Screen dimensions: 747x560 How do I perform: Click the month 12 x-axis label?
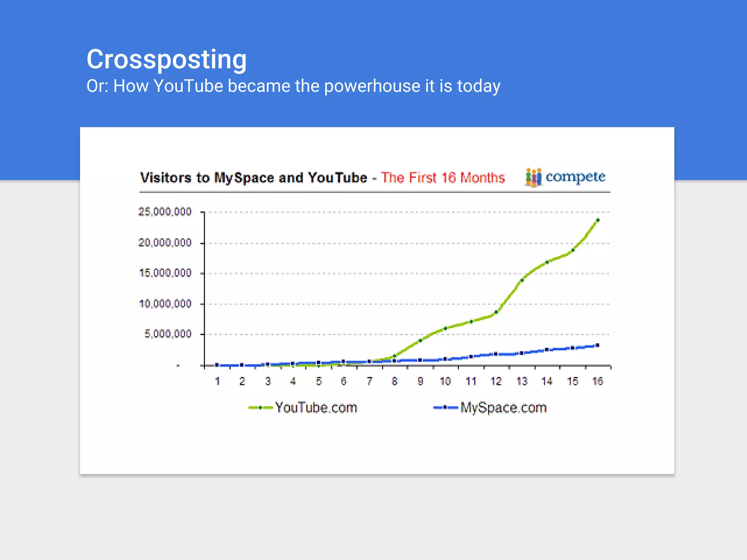tap(496, 381)
